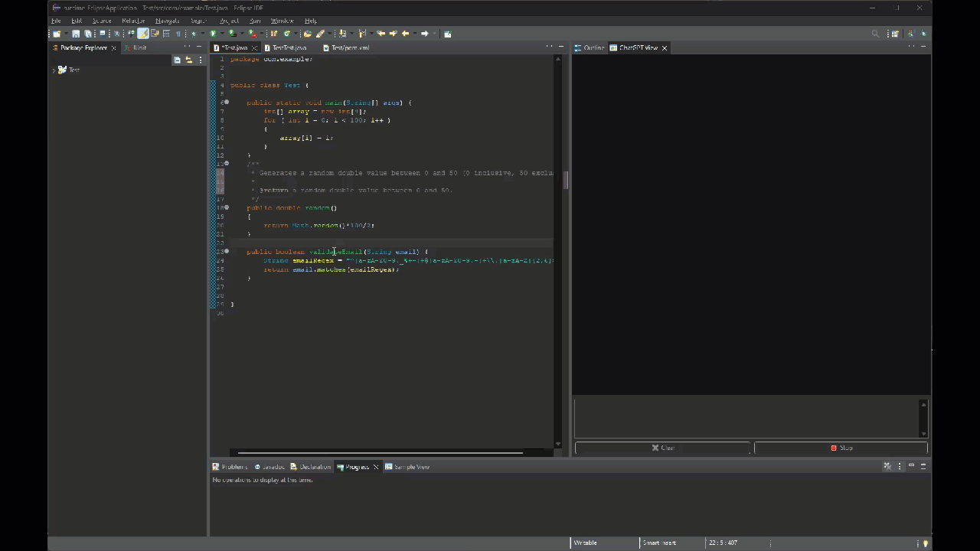Click the Back navigation arrow icon
Image resolution: width=980 pixels, height=551 pixels.
pyautogui.click(x=405, y=34)
